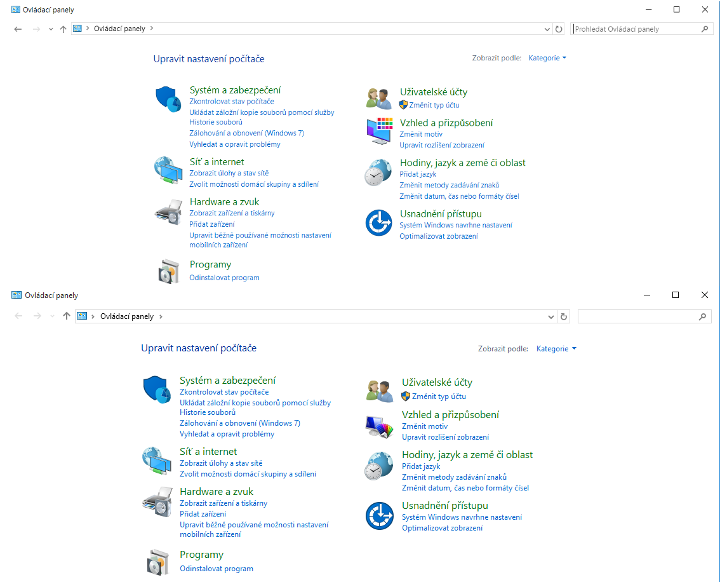Viewport: 720px width, 582px height.
Task: Open Uživatelské účty icon in top window
Action: (x=379, y=98)
